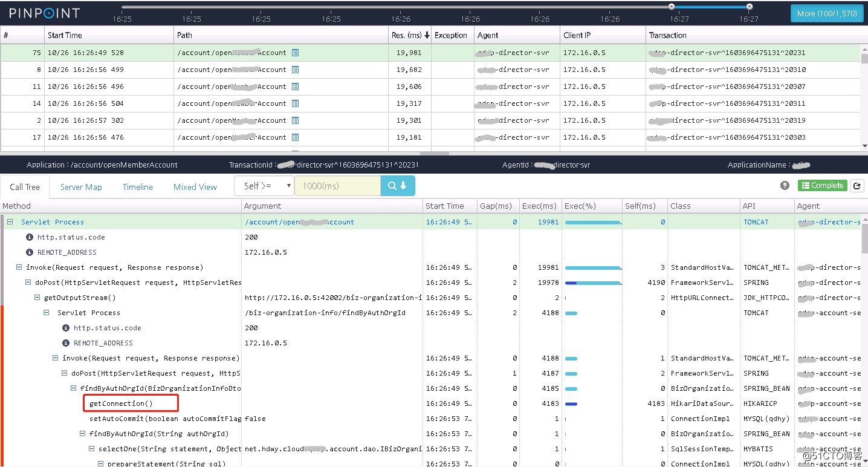This screenshot has height=467, width=868.
Task: Click the right time range slider handle
Action: pyautogui.click(x=750, y=7)
